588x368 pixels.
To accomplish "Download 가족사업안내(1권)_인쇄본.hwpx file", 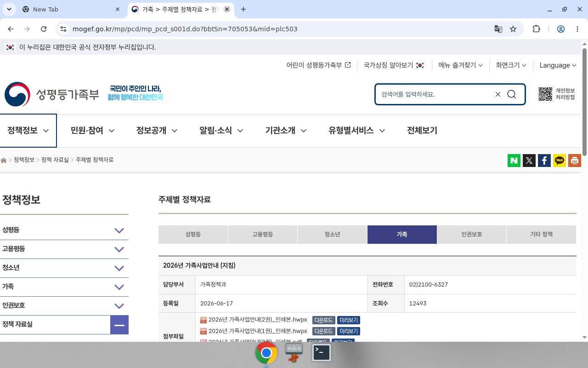I will [x=324, y=331].
